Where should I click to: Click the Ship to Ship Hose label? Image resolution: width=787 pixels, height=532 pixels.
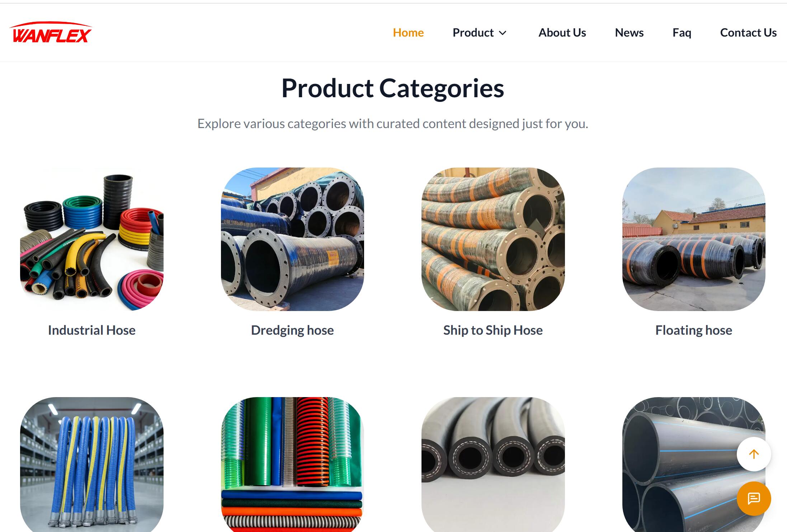pyautogui.click(x=493, y=330)
